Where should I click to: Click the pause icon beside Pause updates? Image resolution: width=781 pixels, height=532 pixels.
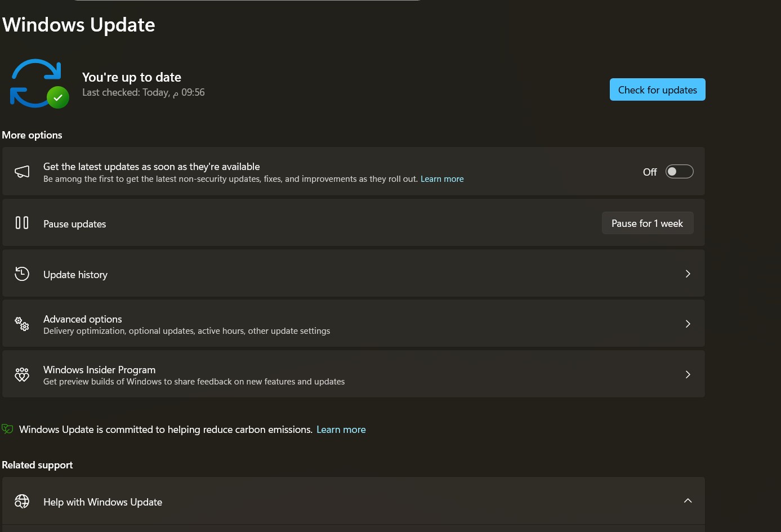[22, 223]
